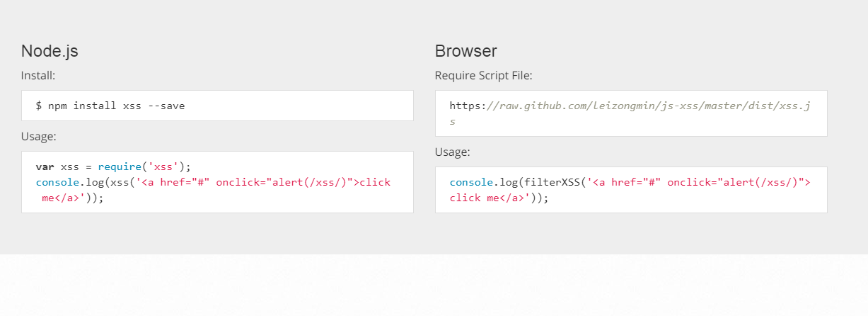This screenshot has height=316, width=868.
Task: Click the 'Usage:' label under Browser
Action: click(x=453, y=152)
